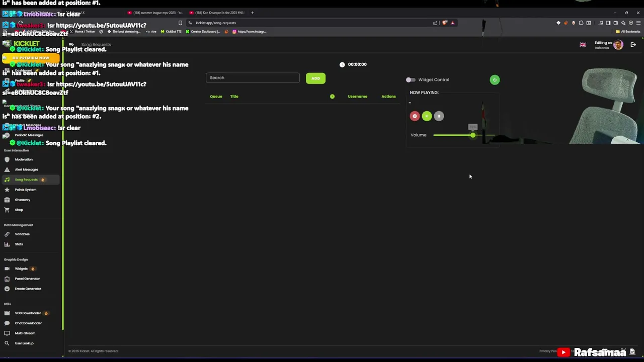This screenshot has width=644, height=362.
Task: Click the Actions column header
Action: (x=388, y=97)
